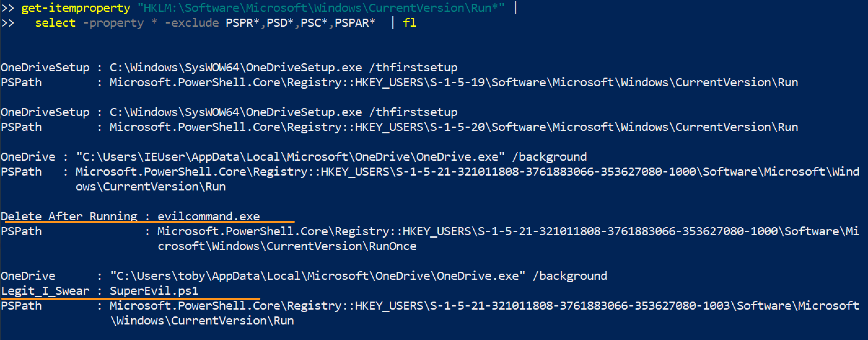Image resolution: width=868 pixels, height=340 pixels.
Task: Click the yellow select keyword
Action: point(55,23)
